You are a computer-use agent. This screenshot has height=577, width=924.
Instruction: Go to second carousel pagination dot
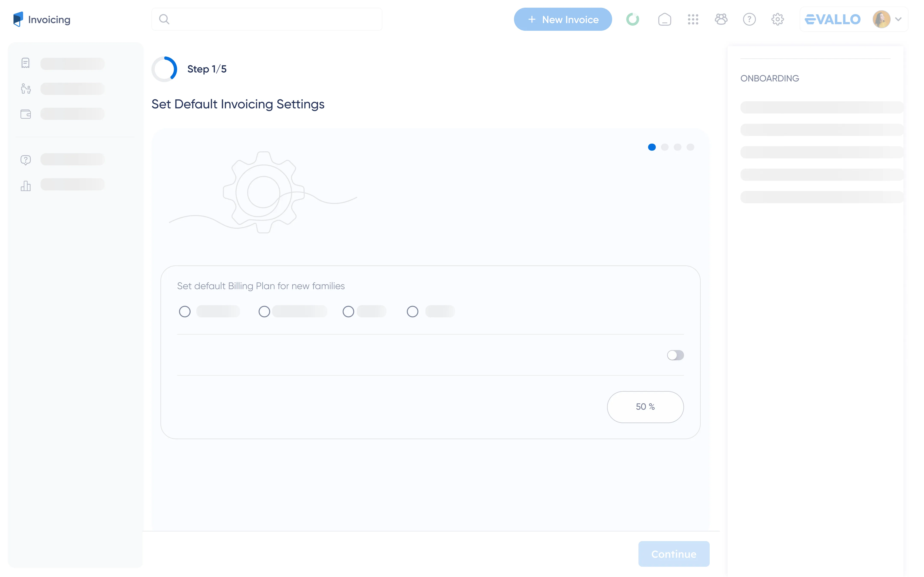coord(665,147)
